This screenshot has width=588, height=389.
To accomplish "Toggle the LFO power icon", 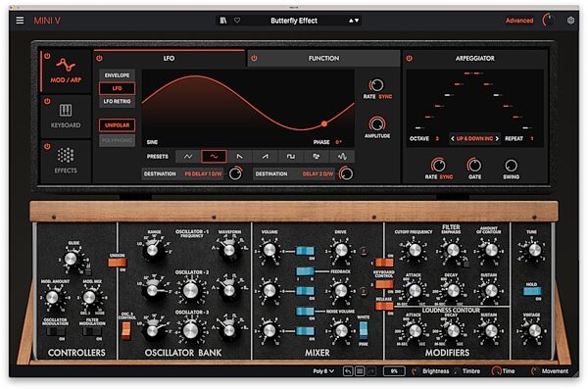I will pos(99,59).
